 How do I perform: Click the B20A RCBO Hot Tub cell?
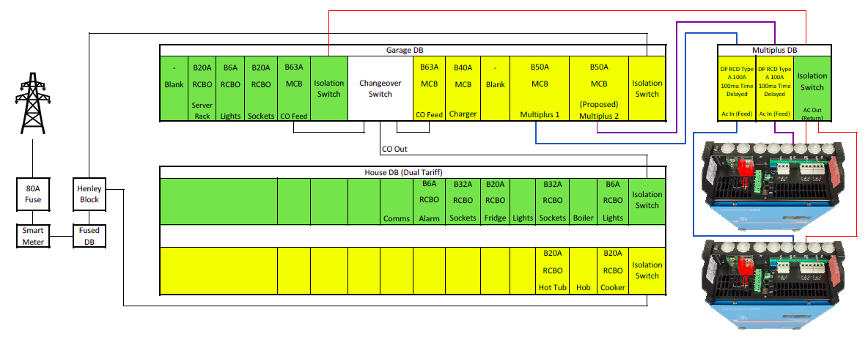pos(553,270)
